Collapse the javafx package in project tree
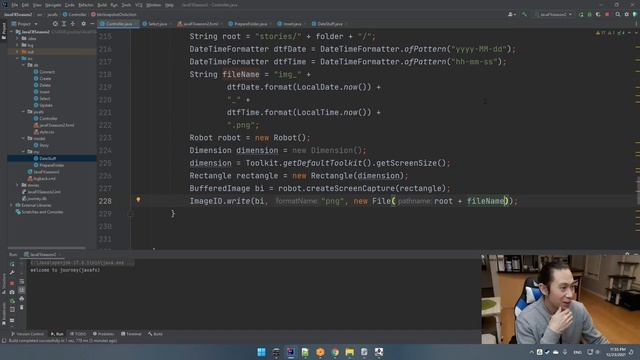 pos(23,111)
